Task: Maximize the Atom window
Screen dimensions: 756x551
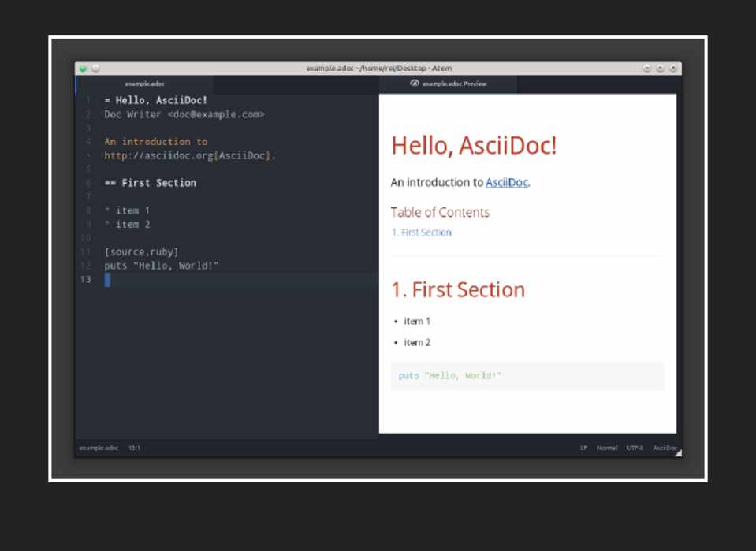Action: 660,69
